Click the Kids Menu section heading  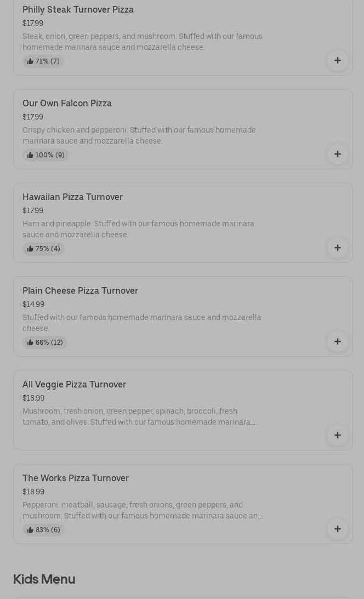(44, 579)
